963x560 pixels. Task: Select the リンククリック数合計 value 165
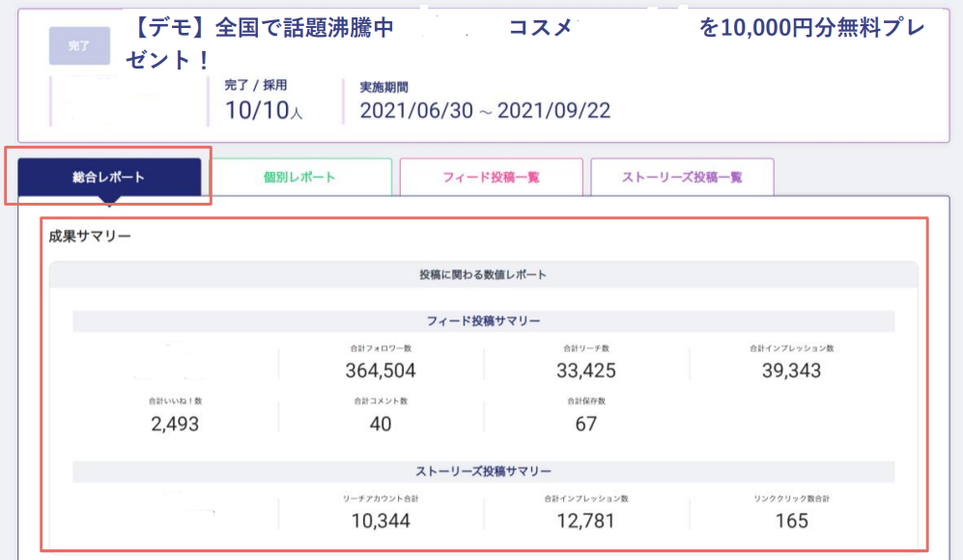point(791,521)
